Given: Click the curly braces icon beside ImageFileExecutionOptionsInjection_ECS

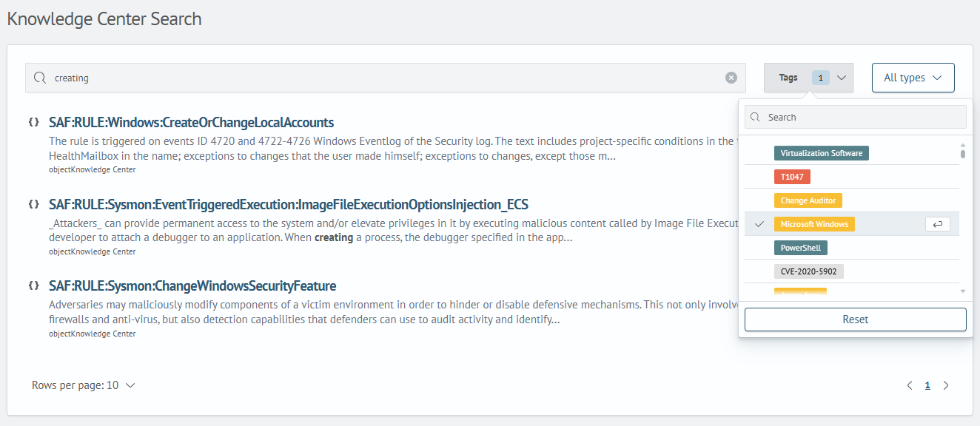Looking at the screenshot, I should pos(33,204).
